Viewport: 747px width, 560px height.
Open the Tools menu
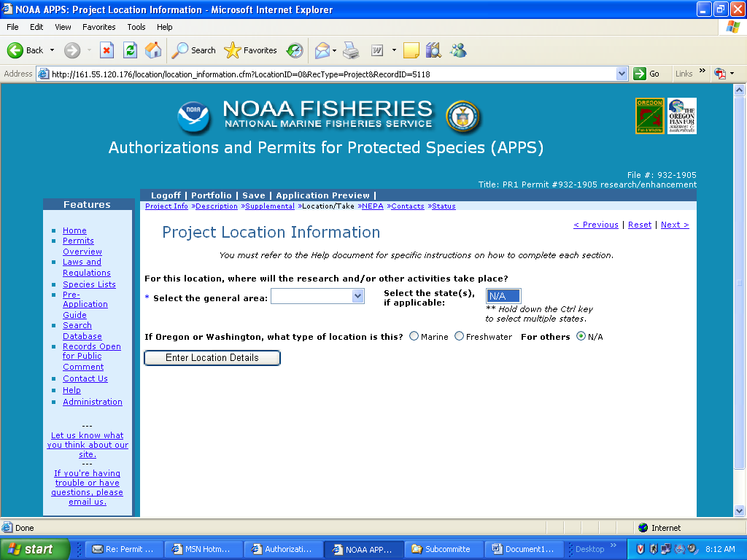(x=136, y=27)
